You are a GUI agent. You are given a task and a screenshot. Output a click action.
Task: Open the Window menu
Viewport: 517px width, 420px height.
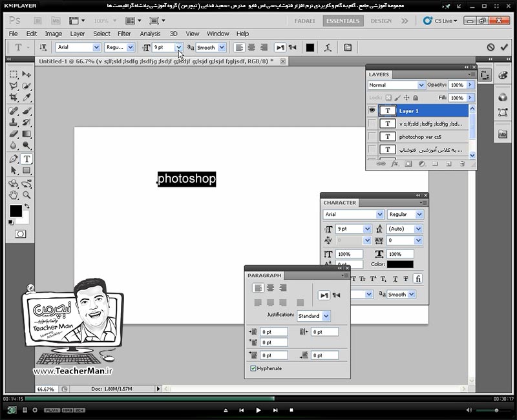pyautogui.click(x=218, y=34)
